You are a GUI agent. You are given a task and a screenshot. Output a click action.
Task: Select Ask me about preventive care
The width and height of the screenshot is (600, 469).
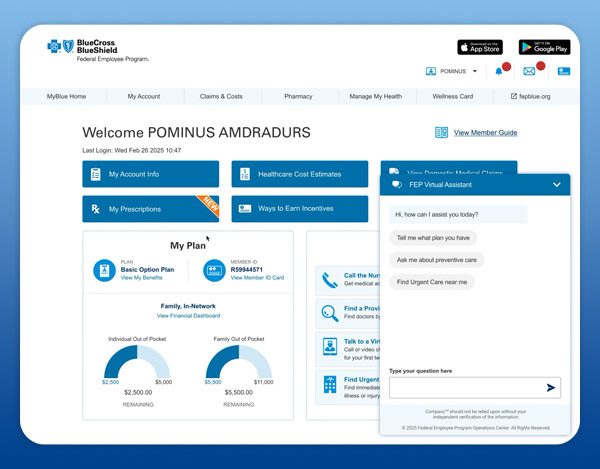coord(437,260)
